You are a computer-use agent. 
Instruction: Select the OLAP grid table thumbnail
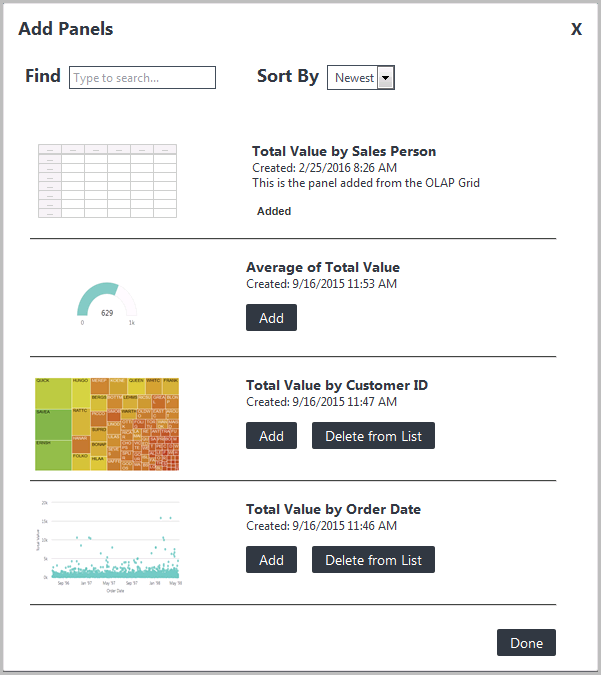(108, 181)
